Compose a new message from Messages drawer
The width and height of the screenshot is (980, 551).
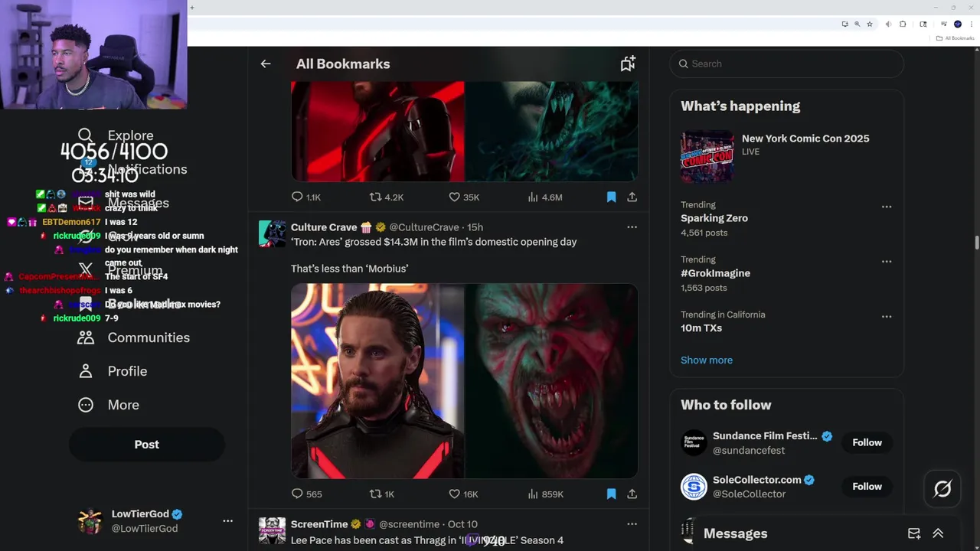(914, 533)
